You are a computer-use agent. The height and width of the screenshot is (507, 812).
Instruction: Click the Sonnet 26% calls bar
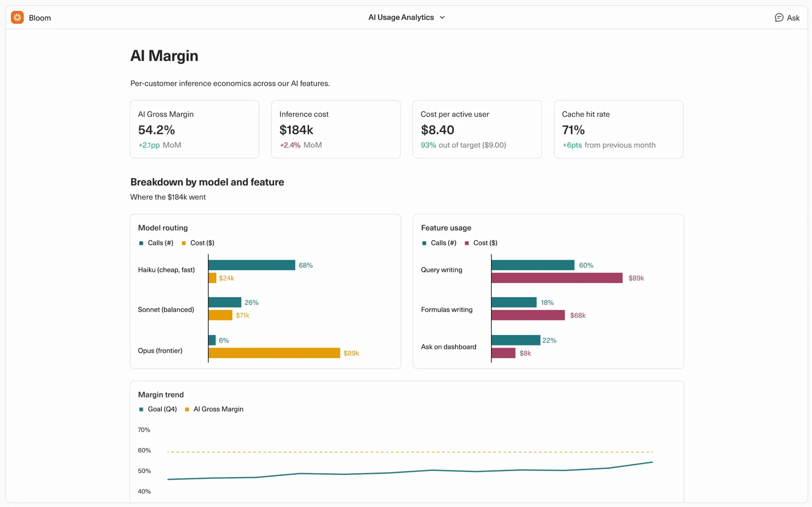coord(225,302)
